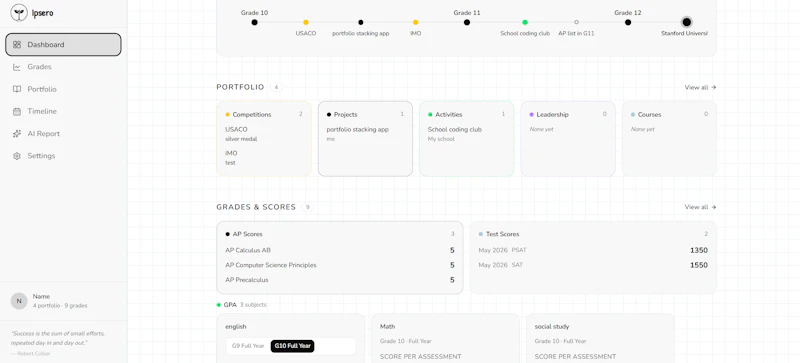This screenshot has width=800, height=363.
Task: Navigate to Timeline in sidebar
Action: 63,111
